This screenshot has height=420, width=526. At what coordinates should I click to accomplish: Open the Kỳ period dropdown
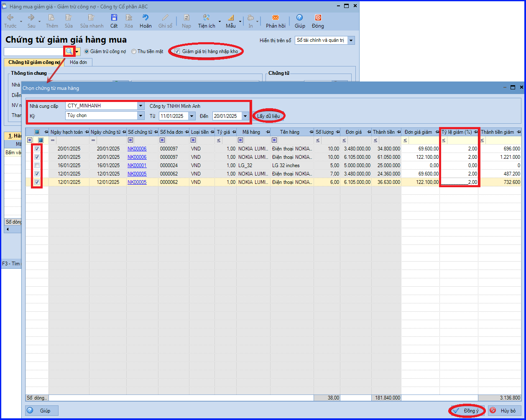tap(140, 116)
